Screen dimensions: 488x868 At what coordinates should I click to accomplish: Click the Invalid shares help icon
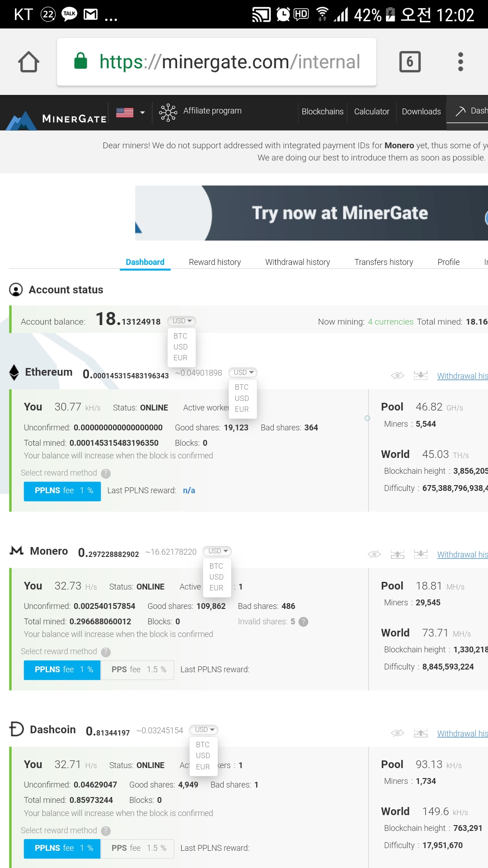[x=304, y=622]
